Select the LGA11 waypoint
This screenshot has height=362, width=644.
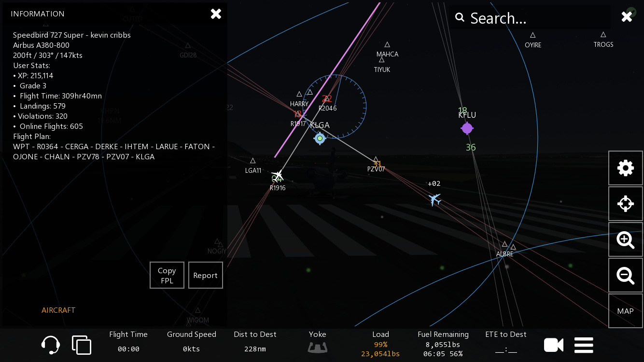252,161
